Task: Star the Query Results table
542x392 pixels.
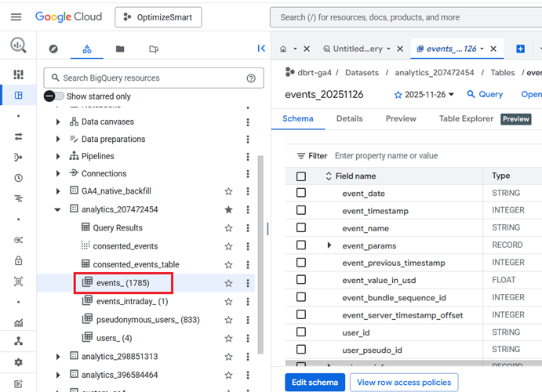Action: tap(228, 228)
